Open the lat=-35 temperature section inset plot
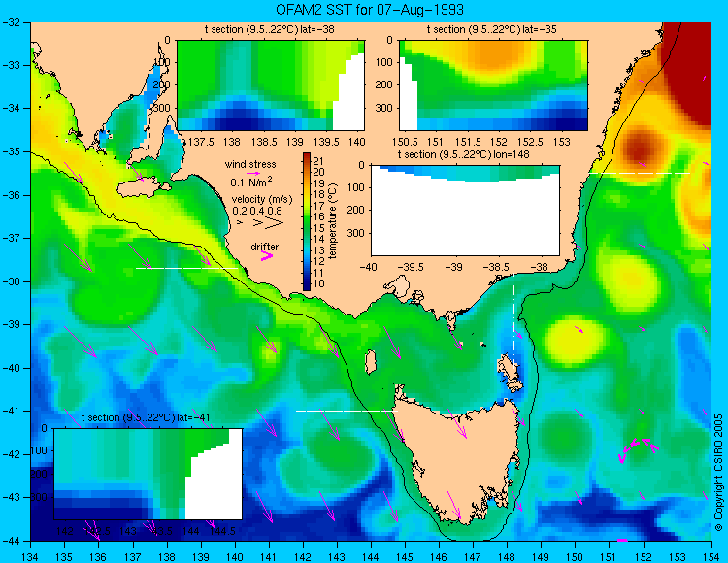 493,85
